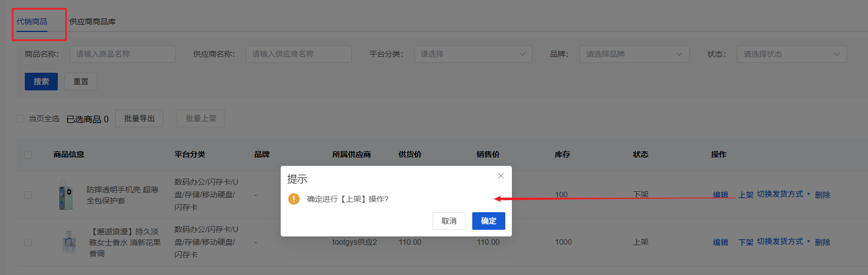
Task: Open the 防摔透明手机壳 product thumbnail
Action: click(66, 195)
